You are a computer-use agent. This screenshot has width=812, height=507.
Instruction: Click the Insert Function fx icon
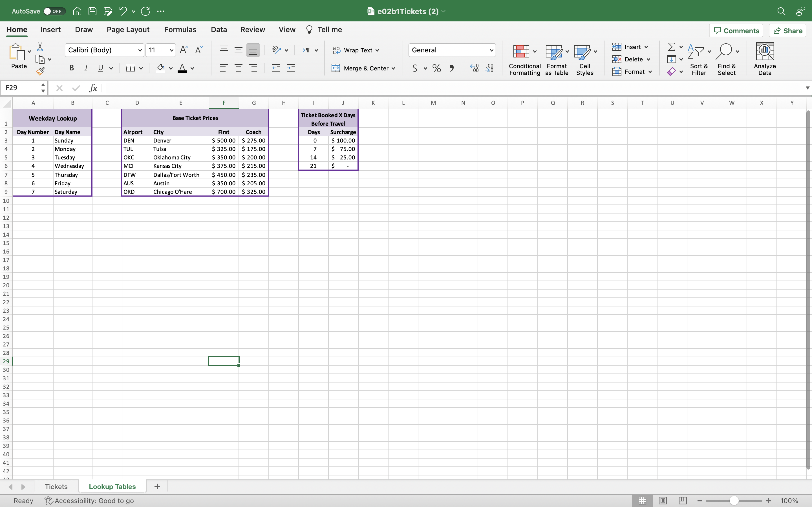93,88
